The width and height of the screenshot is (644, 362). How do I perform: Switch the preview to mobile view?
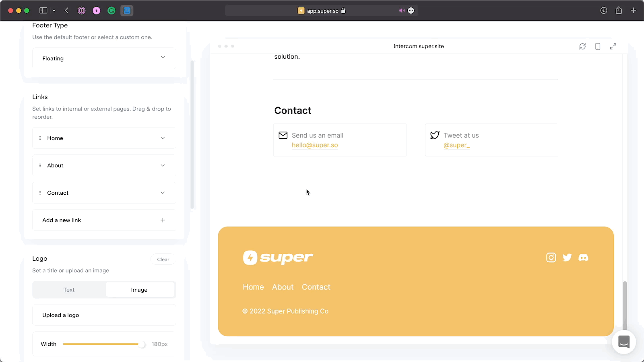tap(598, 46)
